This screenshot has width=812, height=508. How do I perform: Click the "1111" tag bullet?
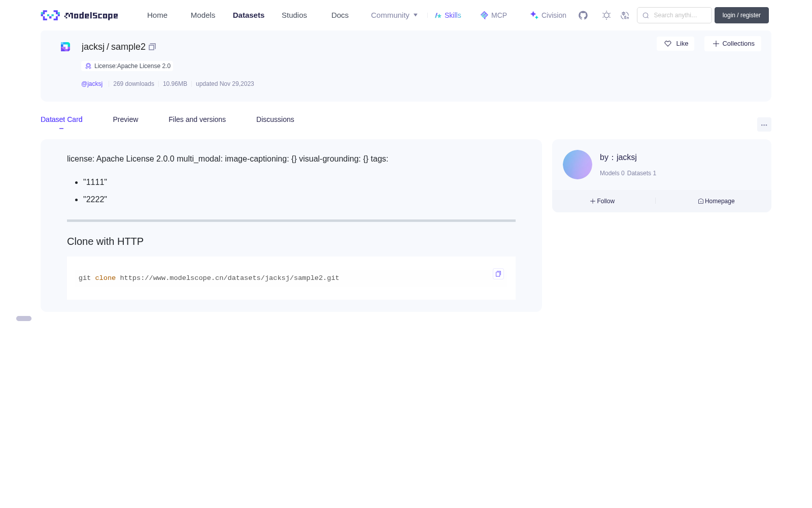click(95, 182)
